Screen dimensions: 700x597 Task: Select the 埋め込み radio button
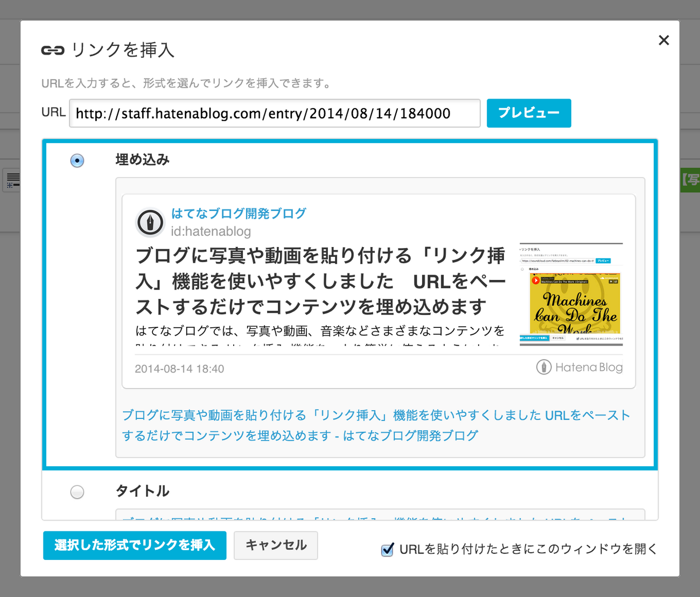(x=77, y=160)
